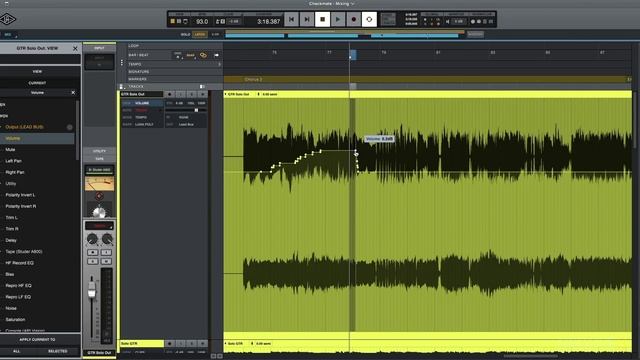Click the VU meter on the tape extension
Screen dimensions: 640x360
click(x=99, y=184)
